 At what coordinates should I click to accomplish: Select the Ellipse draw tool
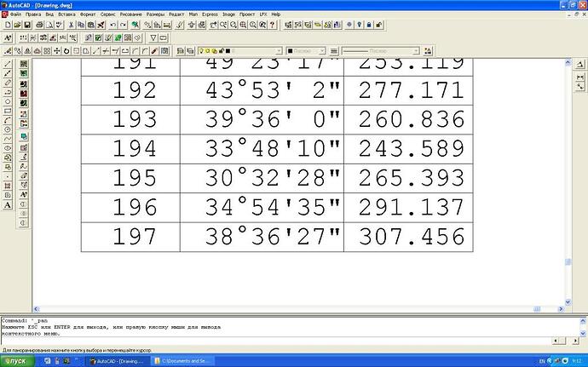(x=8, y=148)
